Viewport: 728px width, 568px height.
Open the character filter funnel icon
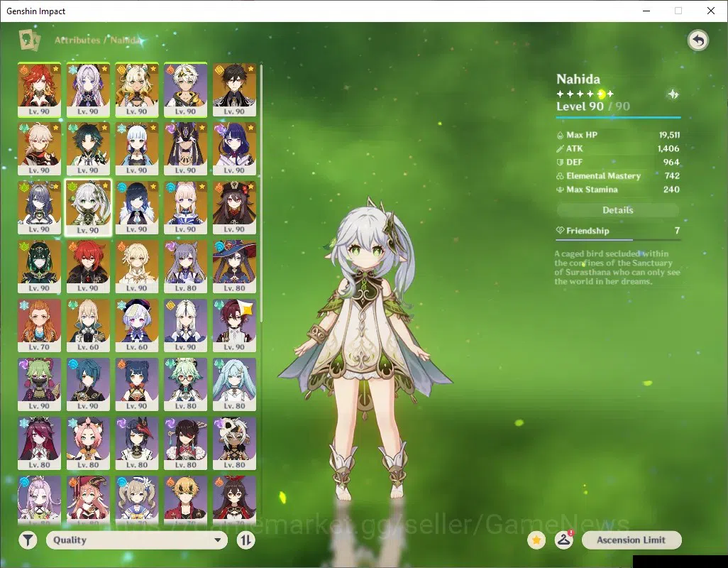pos(28,540)
